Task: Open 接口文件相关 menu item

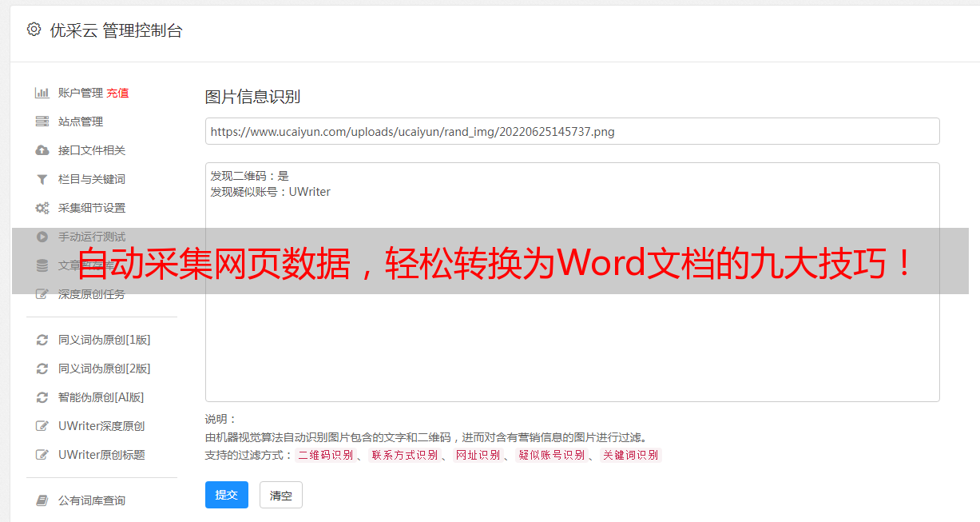Action: (92, 150)
